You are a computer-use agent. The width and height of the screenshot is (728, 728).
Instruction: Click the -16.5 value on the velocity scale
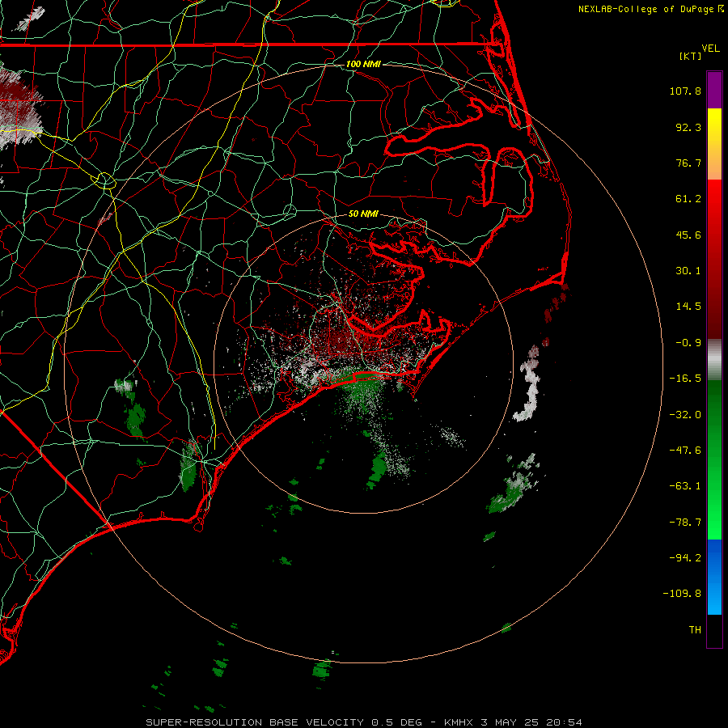pos(685,379)
